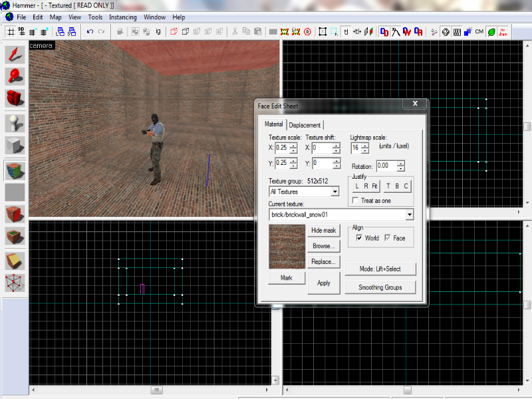Enable the Treat as one checkbox

point(356,201)
